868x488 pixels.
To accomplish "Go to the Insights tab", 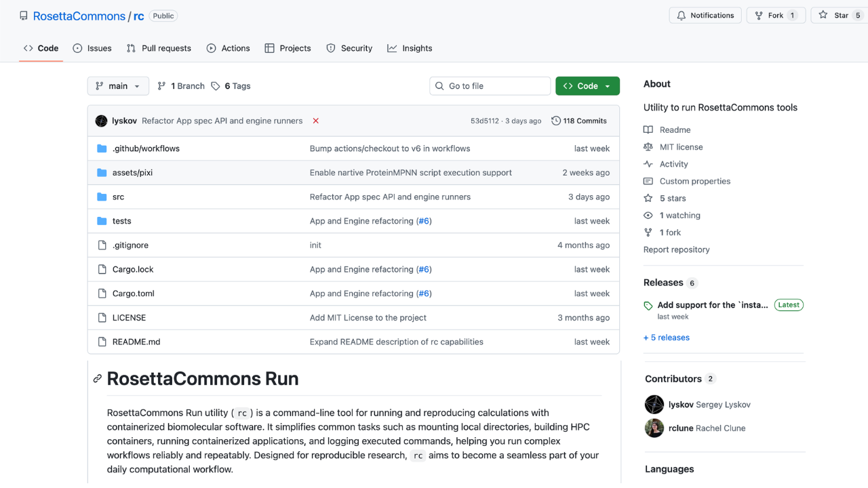I will (410, 48).
